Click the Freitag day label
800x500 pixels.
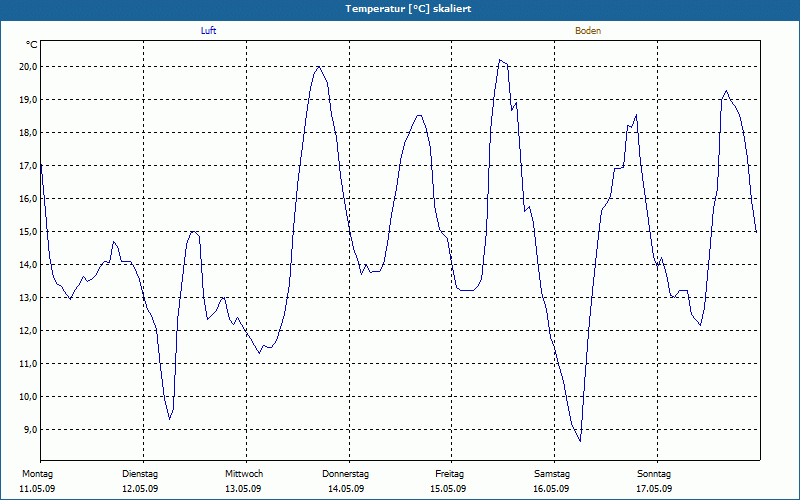[x=449, y=474]
